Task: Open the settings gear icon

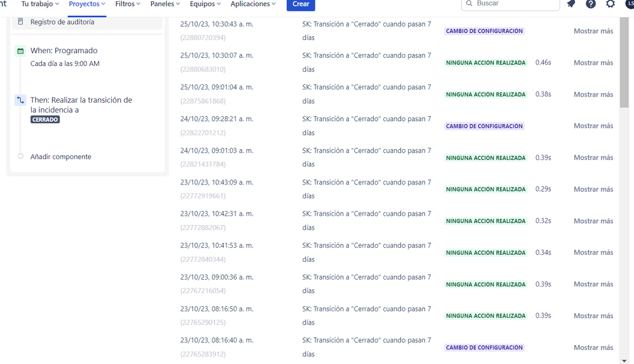Action: click(610, 4)
